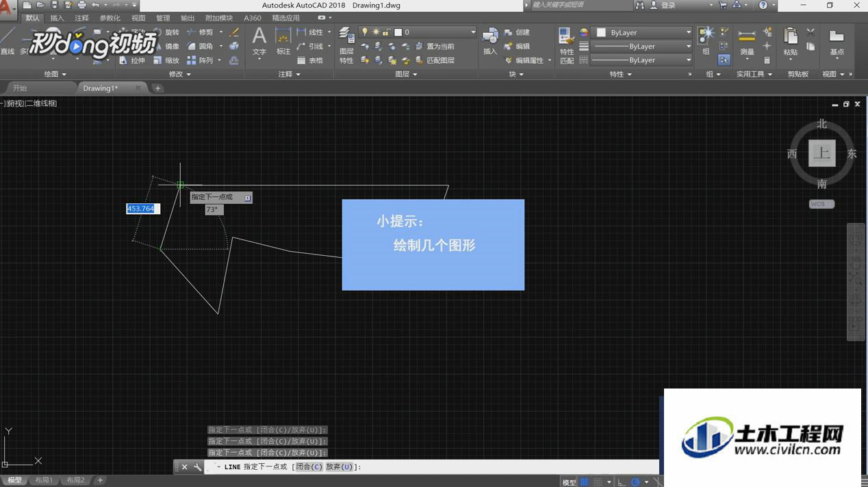Select the Linear (线性) dimension tool
Screen dimensions: 868x487
click(310, 32)
